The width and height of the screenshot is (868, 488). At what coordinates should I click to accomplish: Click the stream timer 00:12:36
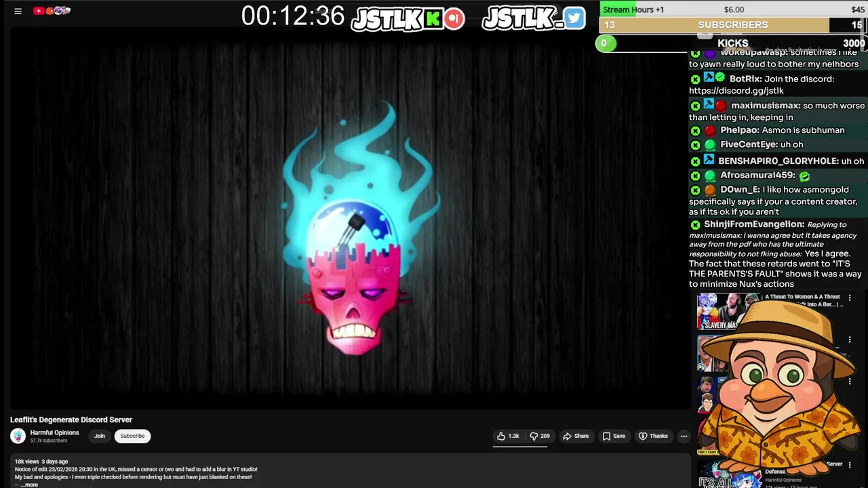(293, 16)
